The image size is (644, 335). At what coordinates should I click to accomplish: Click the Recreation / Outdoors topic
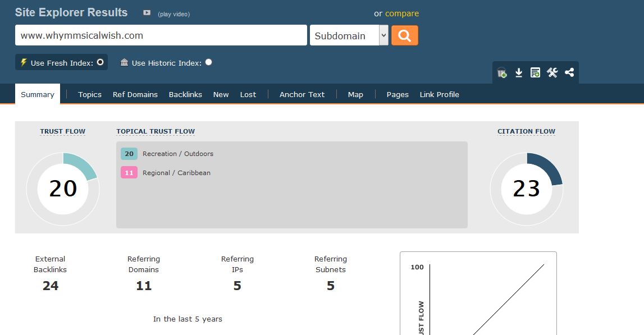click(178, 154)
